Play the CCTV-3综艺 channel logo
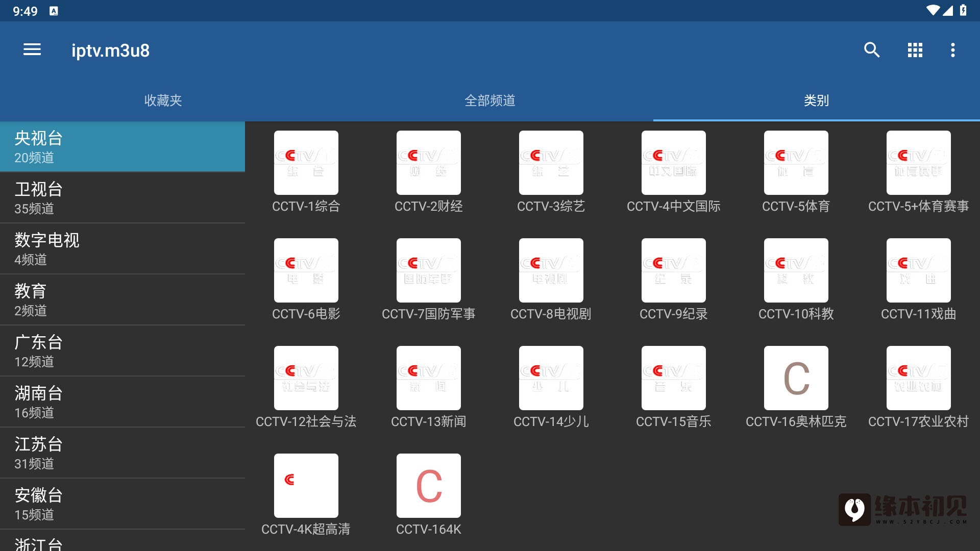The width and height of the screenshot is (980, 551). pyautogui.click(x=551, y=163)
